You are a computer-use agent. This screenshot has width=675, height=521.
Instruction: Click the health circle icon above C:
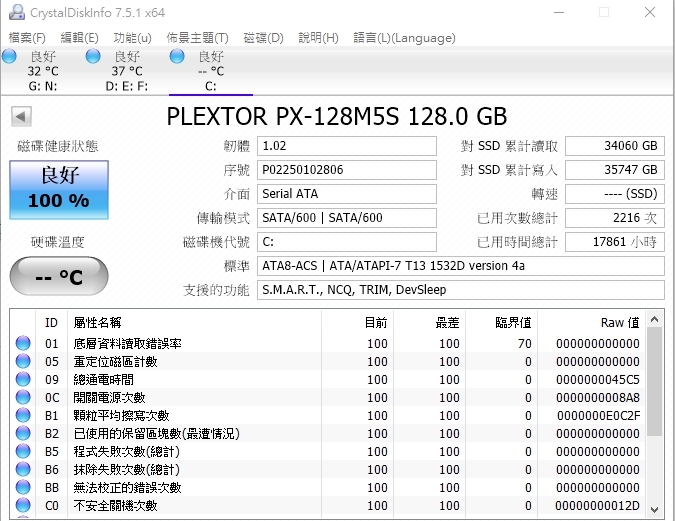(x=177, y=56)
